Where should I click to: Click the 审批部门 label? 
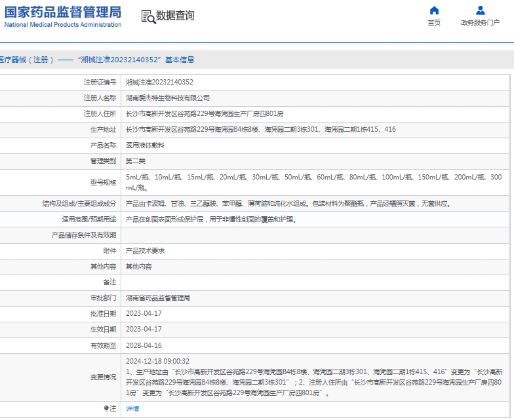click(104, 297)
